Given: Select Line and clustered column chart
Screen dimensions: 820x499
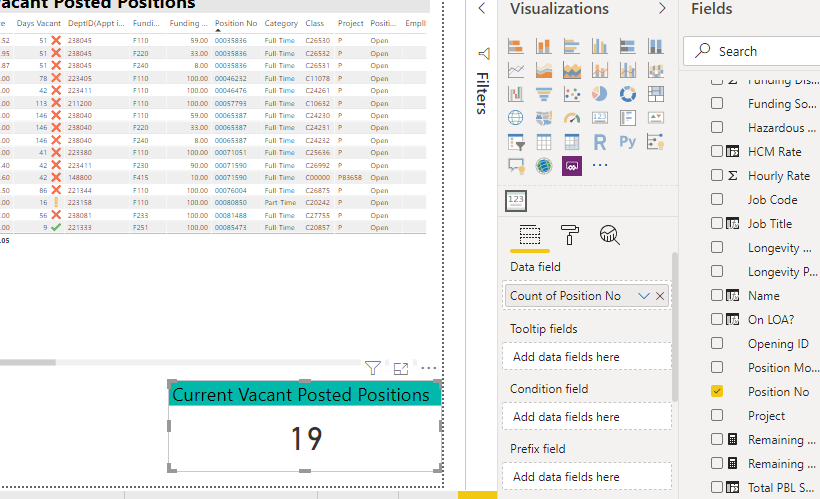Looking at the screenshot, I should click(628, 70).
